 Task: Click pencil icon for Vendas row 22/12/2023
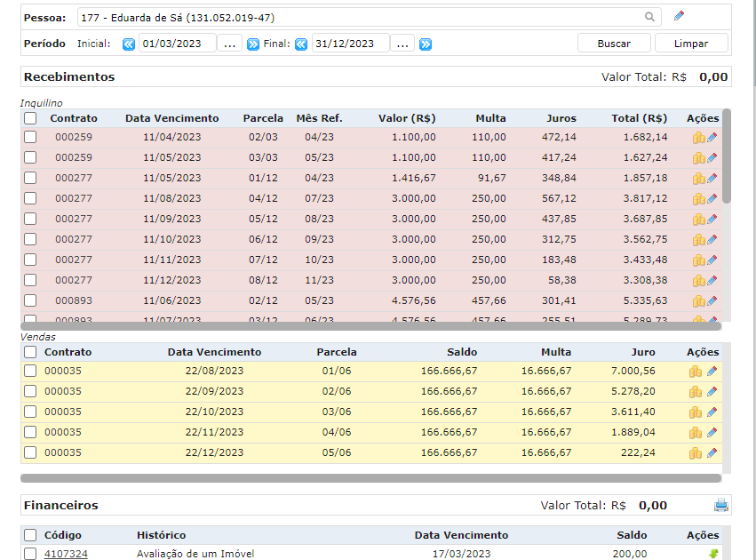click(x=712, y=453)
